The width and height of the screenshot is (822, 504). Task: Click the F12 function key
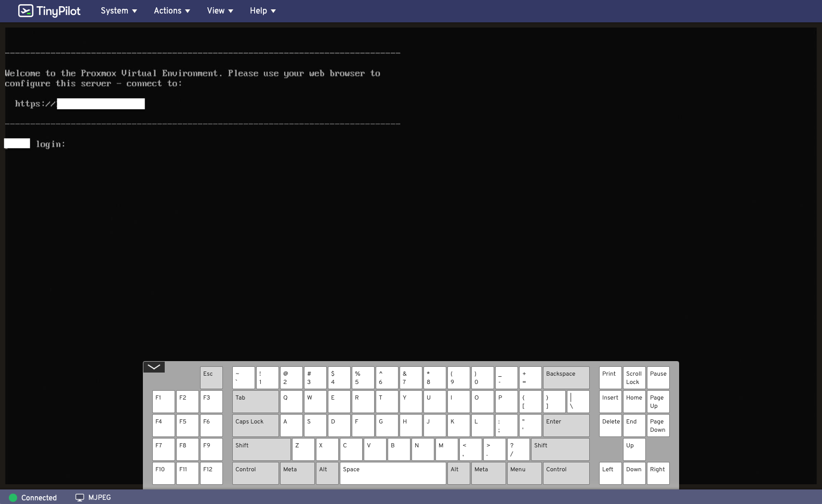(x=211, y=473)
